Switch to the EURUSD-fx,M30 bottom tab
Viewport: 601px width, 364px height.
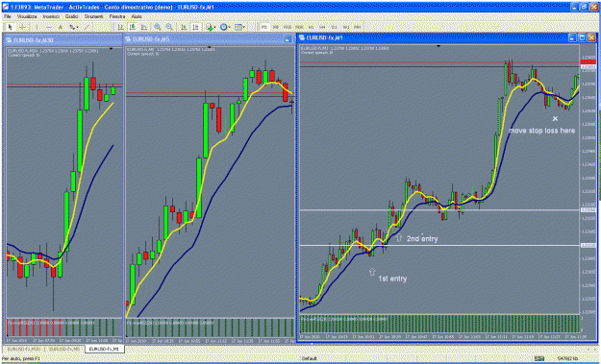coord(24,349)
